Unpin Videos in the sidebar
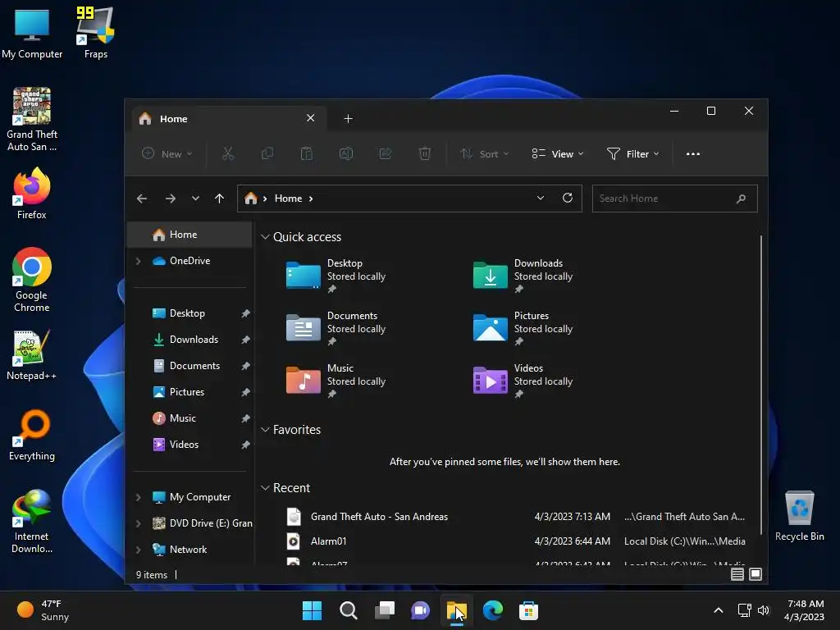 pyautogui.click(x=245, y=445)
